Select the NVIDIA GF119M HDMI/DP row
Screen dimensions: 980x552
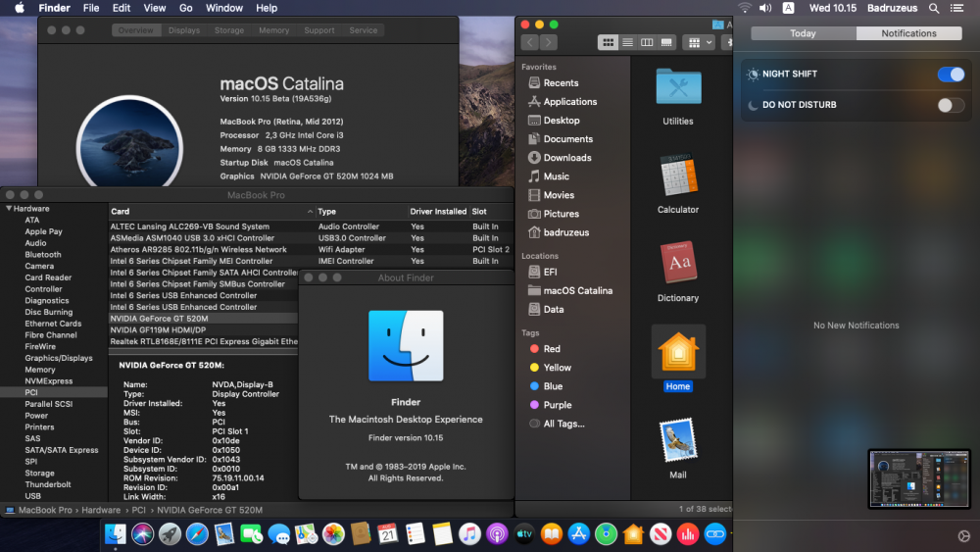tap(203, 330)
